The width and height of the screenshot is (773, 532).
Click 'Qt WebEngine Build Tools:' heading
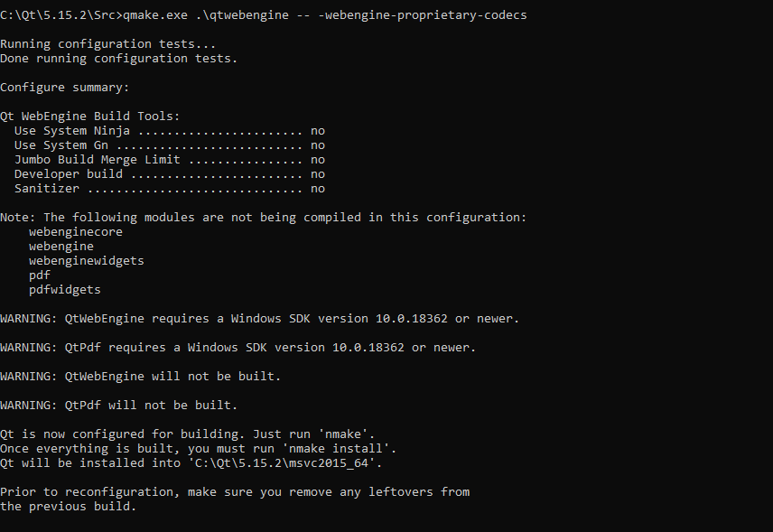(x=90, y=117)
